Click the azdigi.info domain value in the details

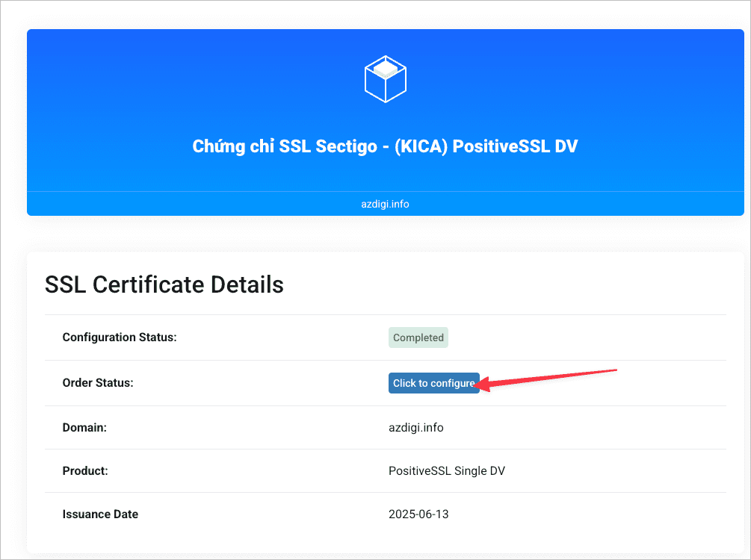pyautogui.click(x=415, y=427)
